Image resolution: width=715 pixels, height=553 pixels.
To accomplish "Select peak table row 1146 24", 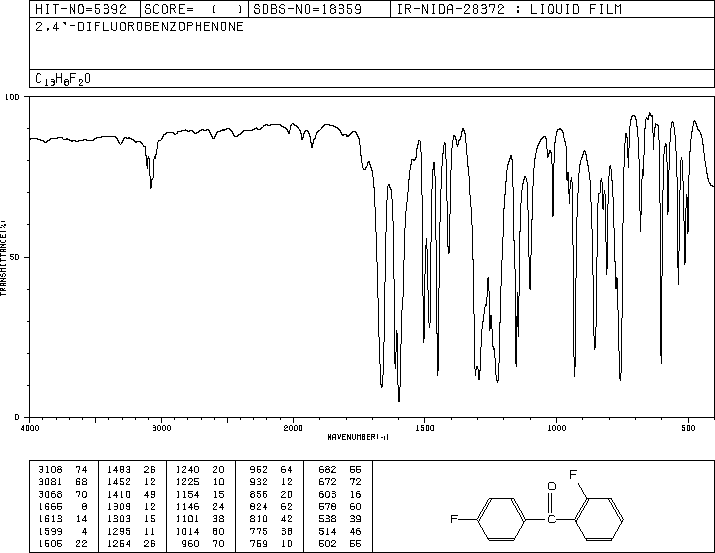I will 200,506.
